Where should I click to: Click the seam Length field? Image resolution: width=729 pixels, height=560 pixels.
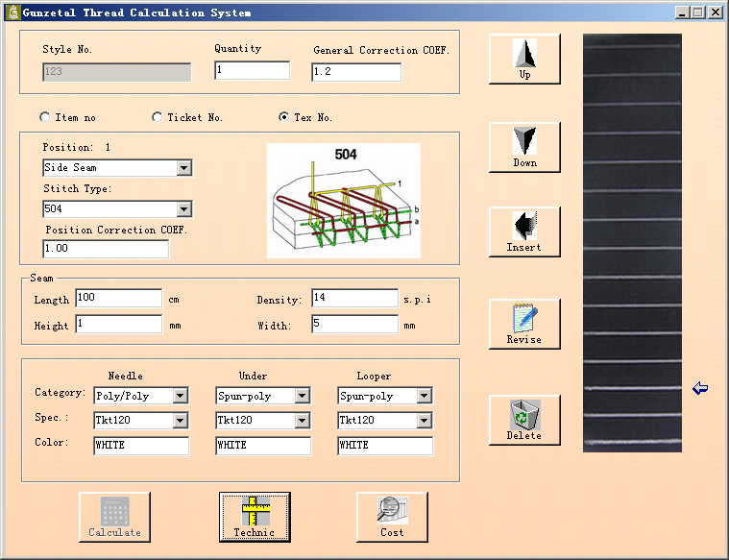[119, 298]
